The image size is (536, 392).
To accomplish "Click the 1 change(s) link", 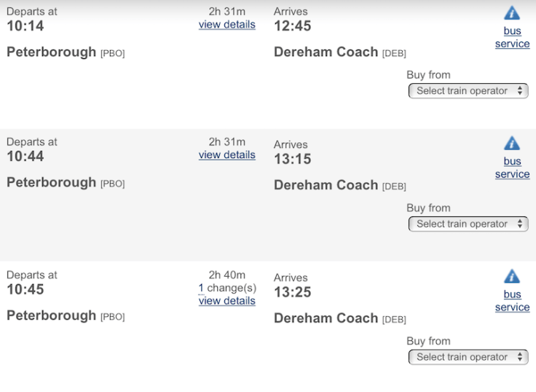I will tap(201, 289).
